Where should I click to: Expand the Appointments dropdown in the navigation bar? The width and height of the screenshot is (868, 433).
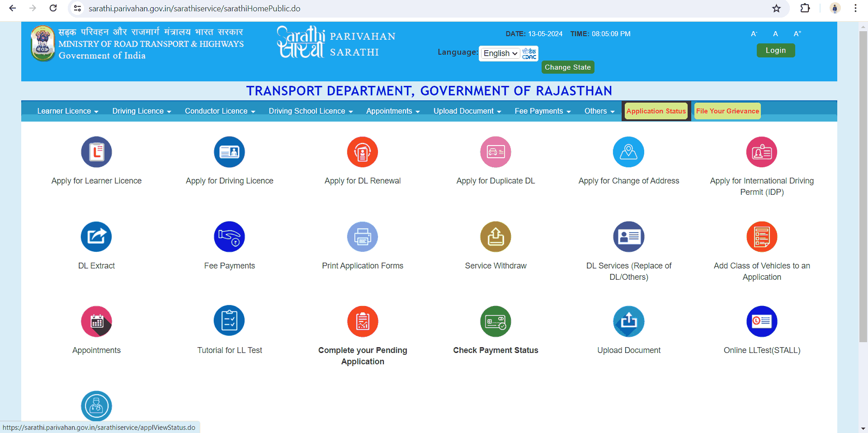pos(393,111)
